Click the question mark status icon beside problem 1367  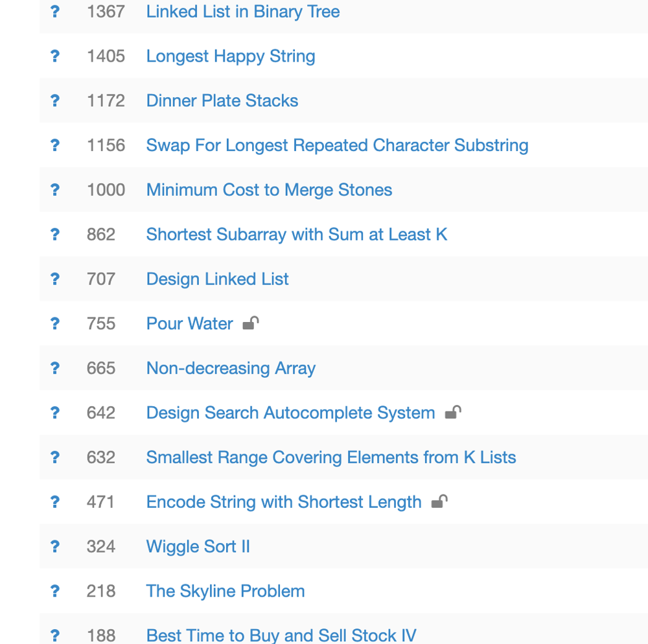pos(55,12)
